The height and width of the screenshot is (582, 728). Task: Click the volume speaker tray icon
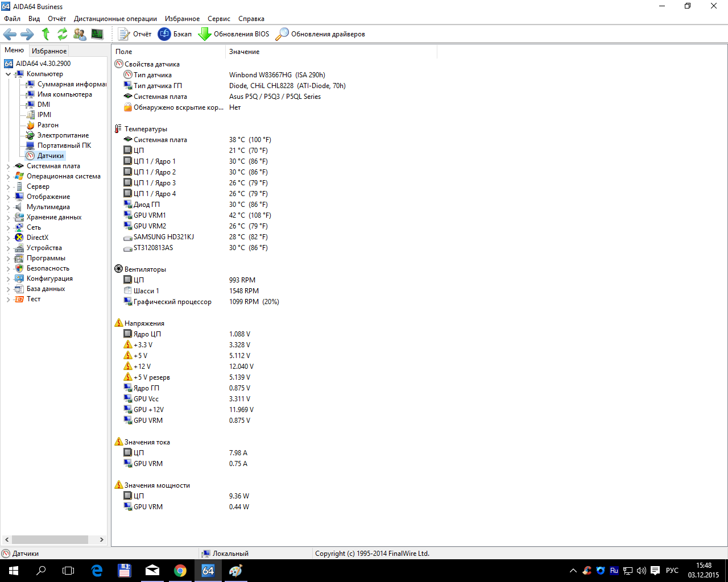(642, 571)
